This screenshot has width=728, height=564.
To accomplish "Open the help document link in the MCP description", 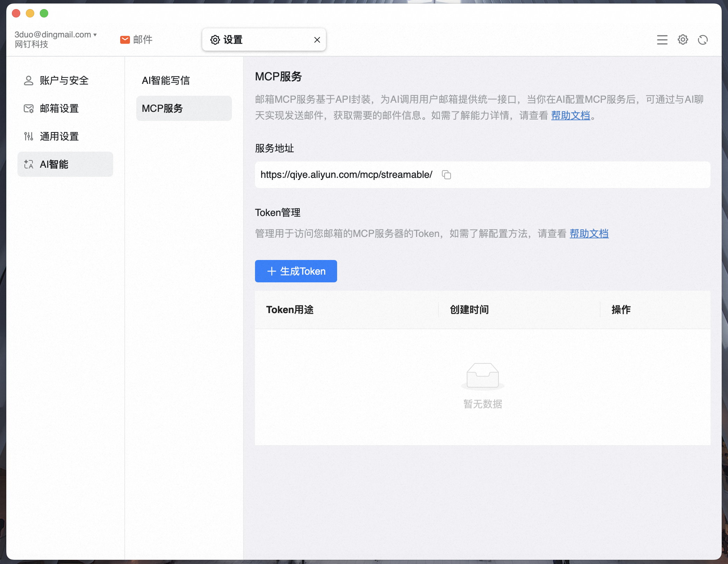I will pos(570,115).
